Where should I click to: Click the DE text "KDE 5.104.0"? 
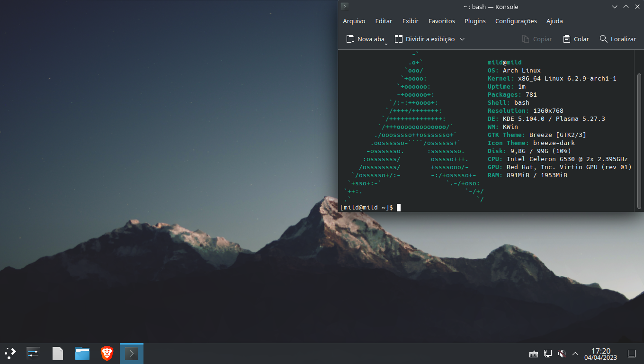(x=524, y=118)
